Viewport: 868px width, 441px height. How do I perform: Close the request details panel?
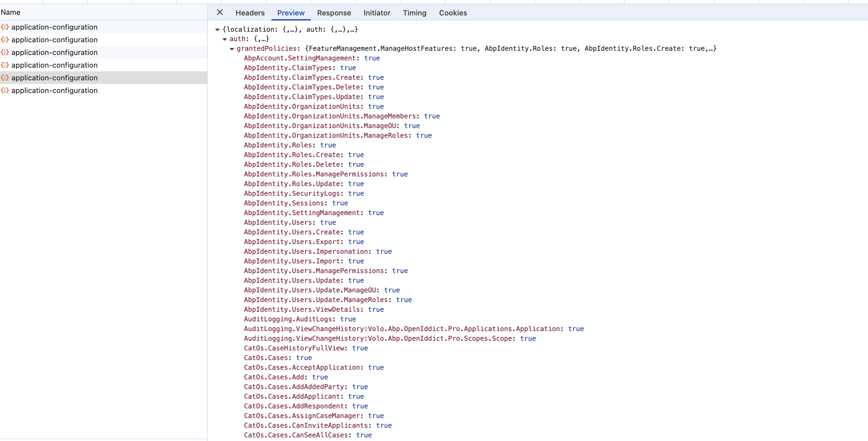(220, 12)
